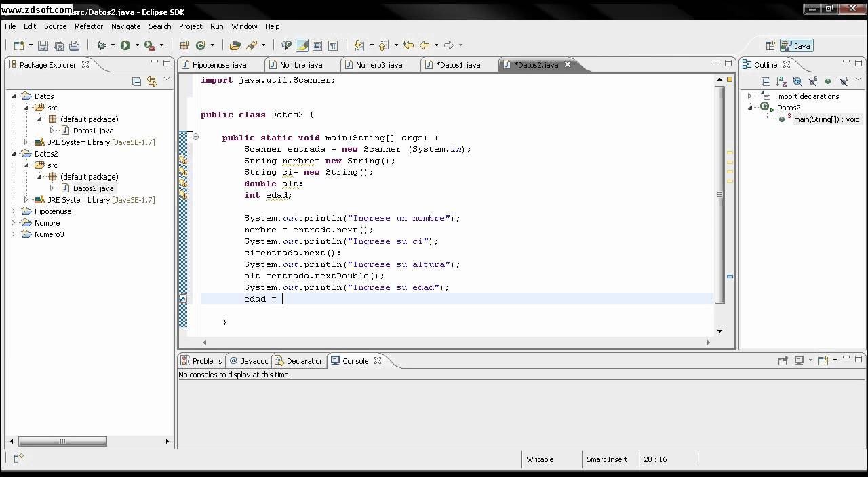This screenshot has height=477, width=868.
Task: Open the Window menu
Action: [x=244, y=26]
